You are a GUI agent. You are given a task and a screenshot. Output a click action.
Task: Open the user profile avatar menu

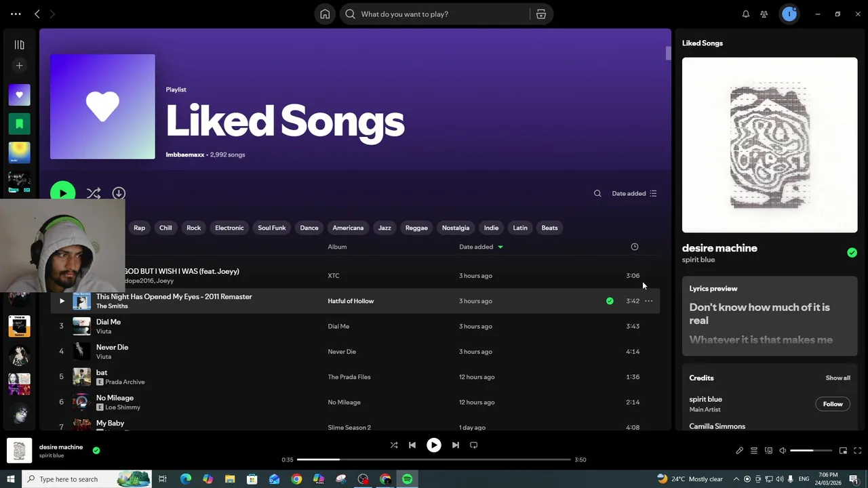(789, 14)
